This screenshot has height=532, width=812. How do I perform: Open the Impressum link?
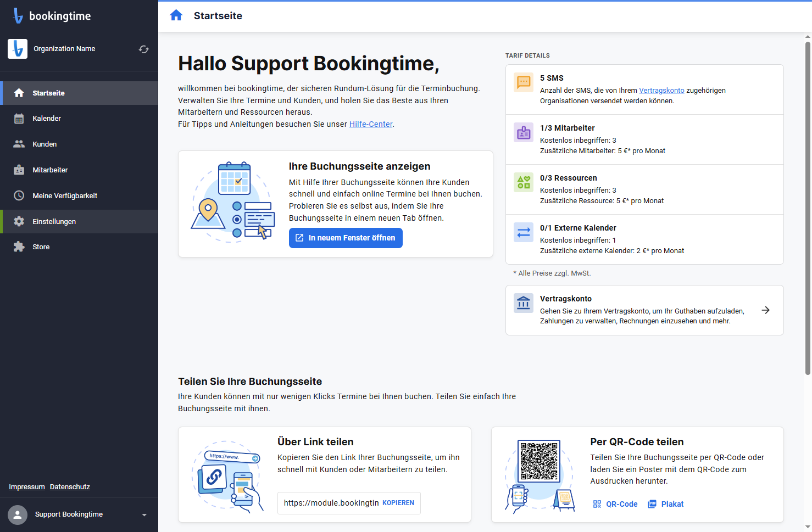27,487
